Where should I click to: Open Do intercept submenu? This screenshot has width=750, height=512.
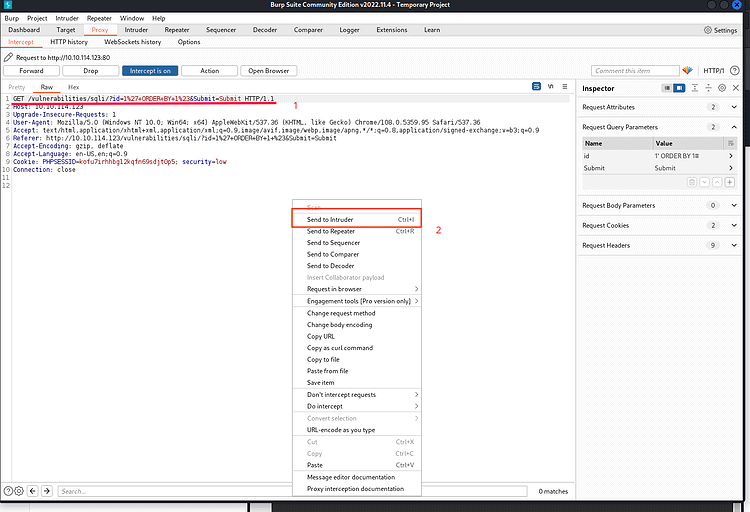point(357,406)
